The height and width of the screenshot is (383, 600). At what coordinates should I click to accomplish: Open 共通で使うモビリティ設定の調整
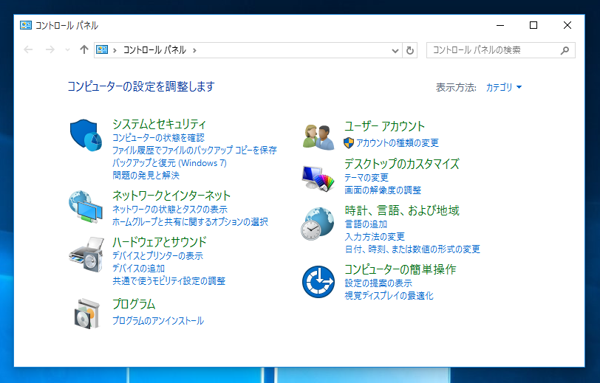point(169,281)
